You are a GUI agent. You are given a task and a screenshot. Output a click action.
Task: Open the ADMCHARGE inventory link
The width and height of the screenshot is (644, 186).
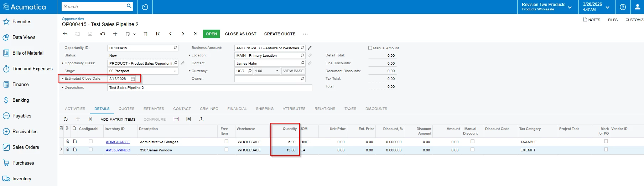(118, 142)
